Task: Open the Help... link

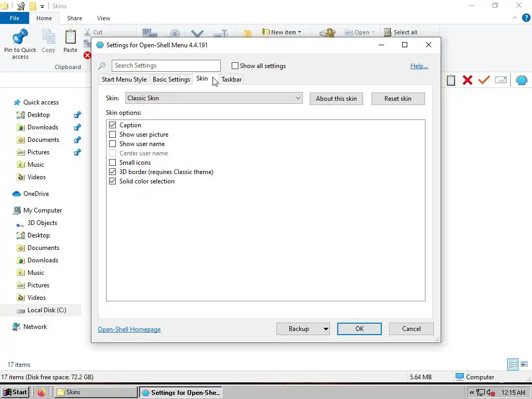Action: coord(419,66)
